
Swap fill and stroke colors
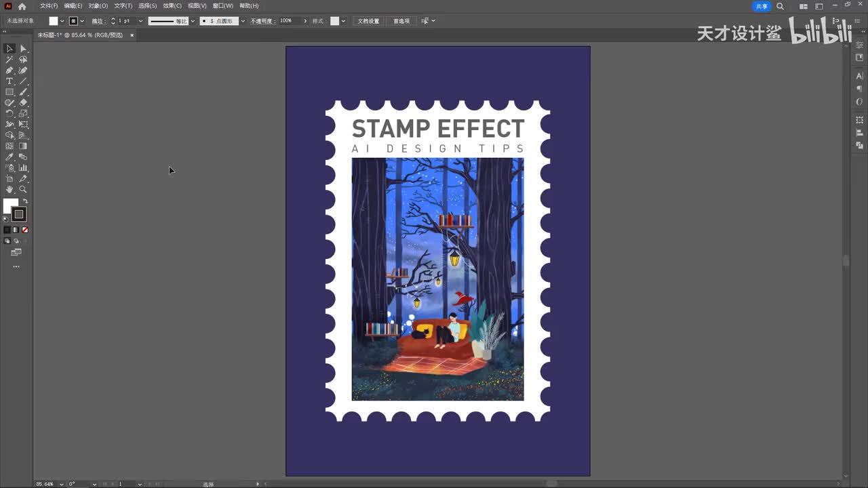click(25, 201)
